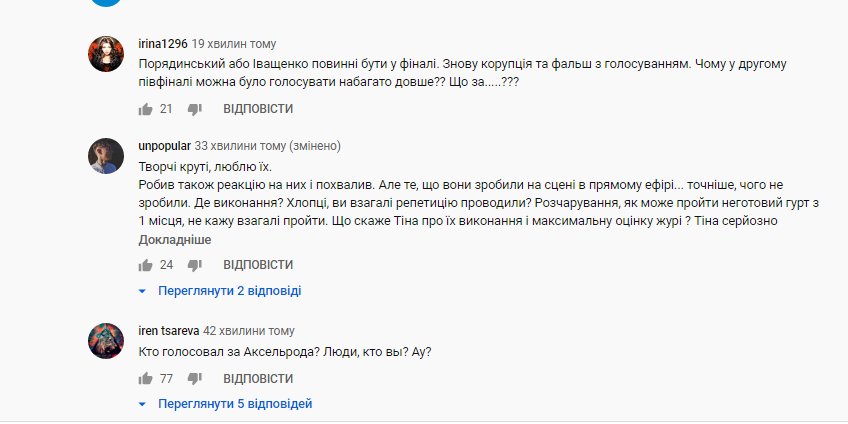The image size is (848, 424).
Task: Like unpopular's comment
Action: pyautogui.click(x=145, y=265)
